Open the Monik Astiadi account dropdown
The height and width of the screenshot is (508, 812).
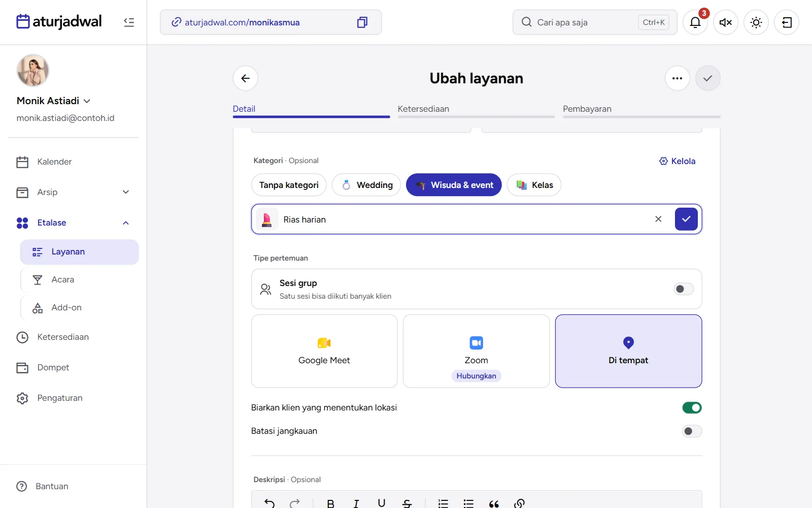pos(53,101)
